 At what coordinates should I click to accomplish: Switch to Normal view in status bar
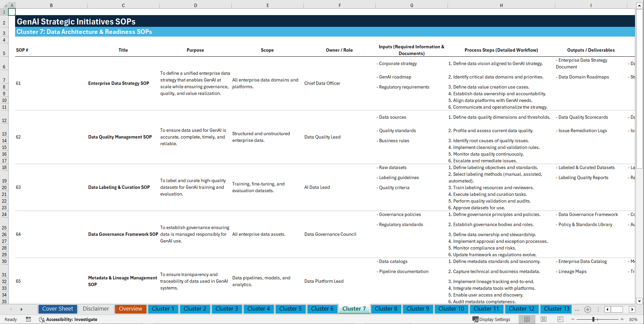[x=527, y=319]
